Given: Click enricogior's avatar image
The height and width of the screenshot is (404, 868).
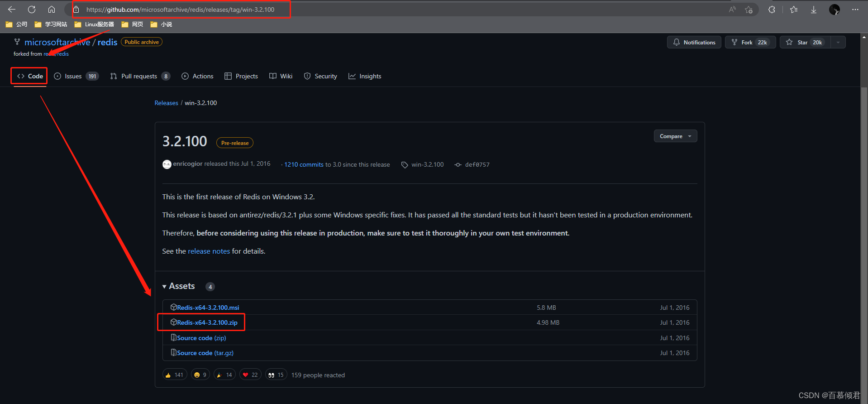Looking at the screenshot, I should [x=167, y=164].
